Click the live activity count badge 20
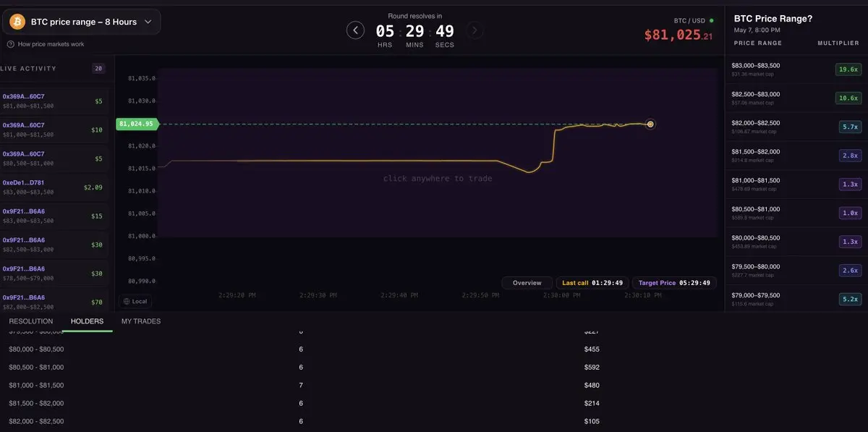Image resolution: width=868 pixels, height=432 pixels. tap(98, 69)
